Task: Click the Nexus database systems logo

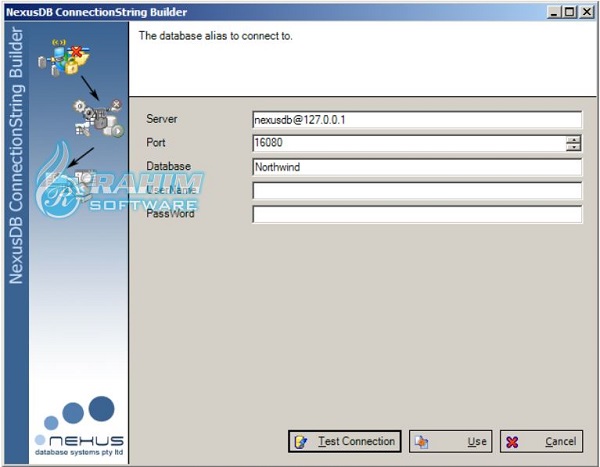Action: point(79,426)
